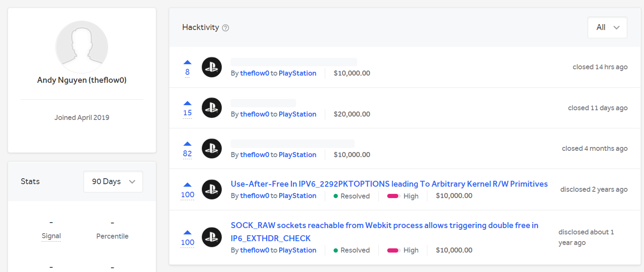The width and height of the screenshot is (644, 272).
Task: Click theflow0 link in the closed 14 hrs ago report
Action: [x=254, y=73]
